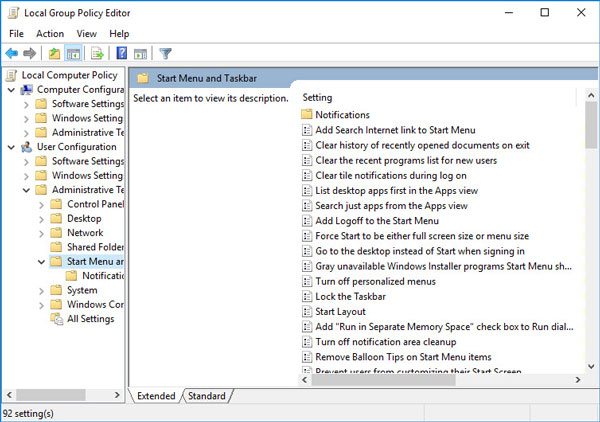
Task: Select the Lock the Taskbar setting
Action: coord(350,296)
